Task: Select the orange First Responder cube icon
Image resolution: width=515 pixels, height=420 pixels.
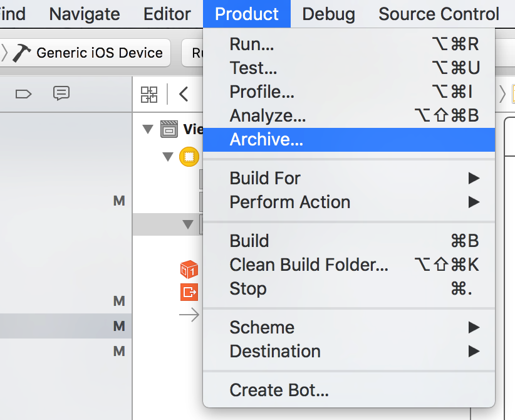Action: click(x=189, y=270)
